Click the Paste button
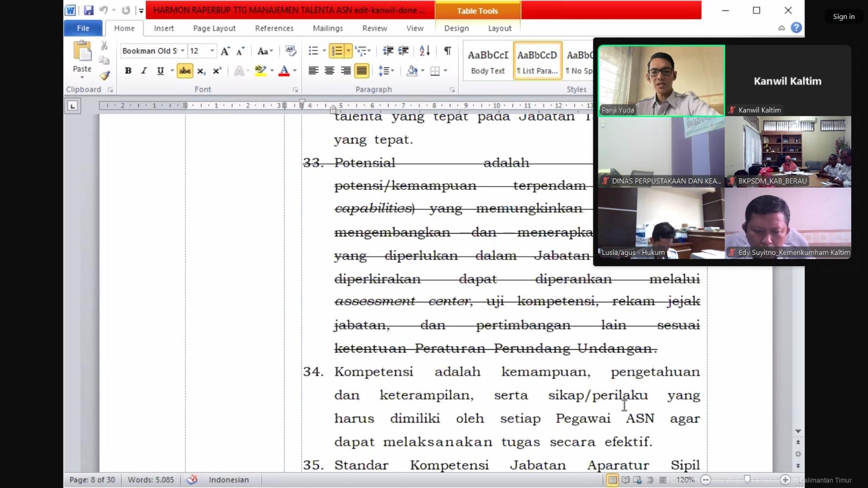This screenshot has width=868, height=488. (82, 57)
